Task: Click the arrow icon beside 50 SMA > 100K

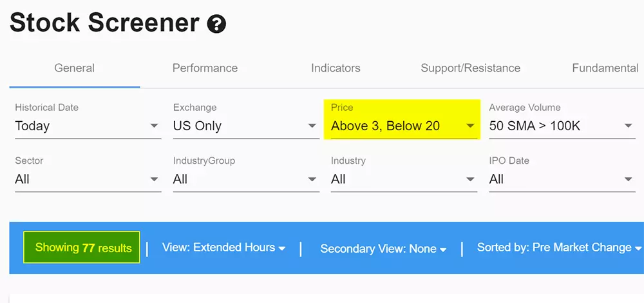Action: [628, 126]
